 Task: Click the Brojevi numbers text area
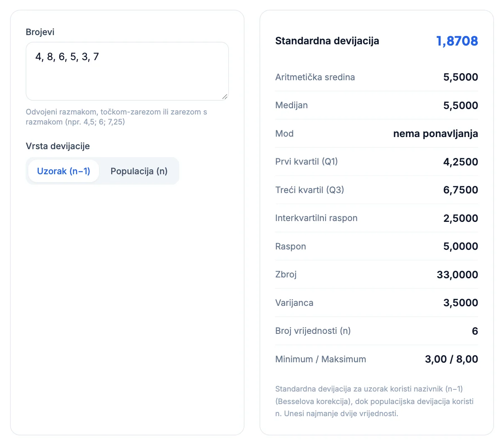(127, 71)
